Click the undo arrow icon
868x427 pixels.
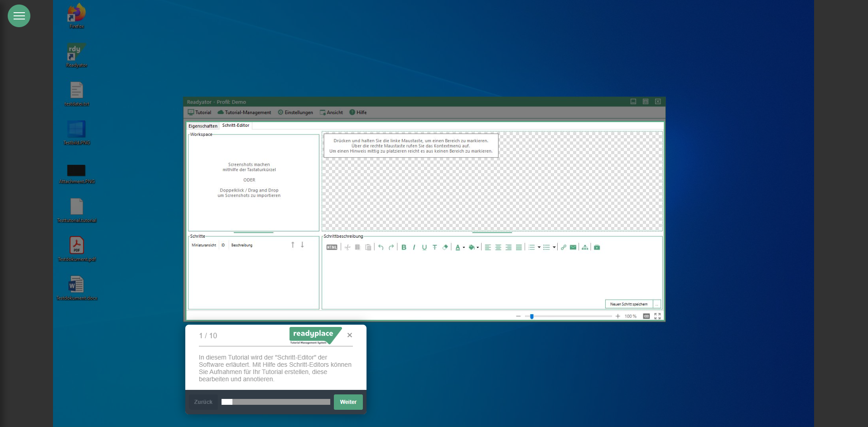(x=381, y=247)
